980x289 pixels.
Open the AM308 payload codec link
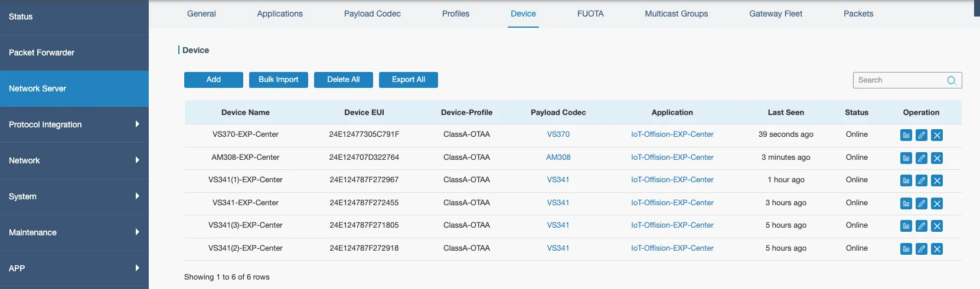558,157
